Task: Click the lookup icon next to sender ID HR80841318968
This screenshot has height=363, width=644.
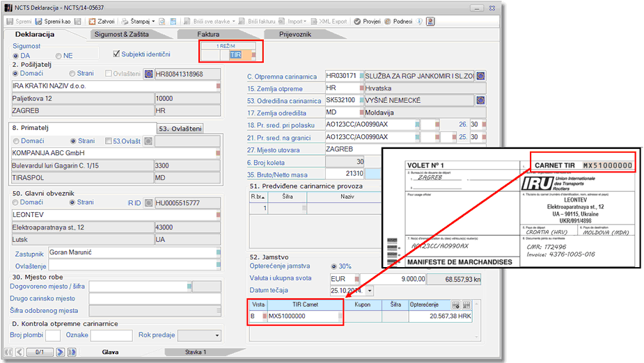Action: click(149, 74)
